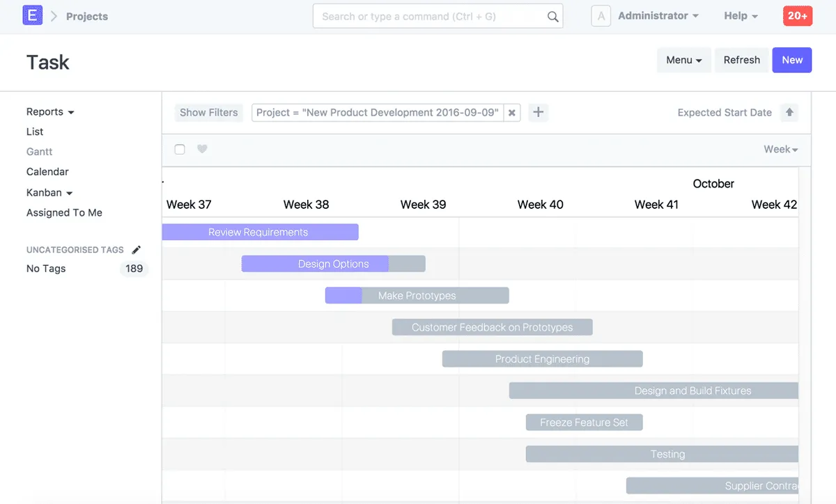Open the 20+ notifications badge
Image resolution: width=836 pixels, height=504 pixels.
point(798,16)
